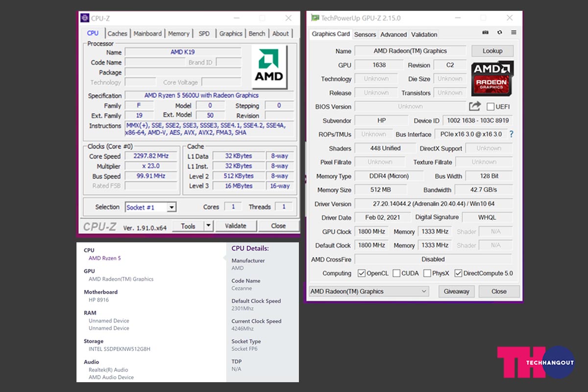The image size is (588, 392).
Task: Click the GPU-Z refresh icon
Action: click(x=499, y=32)
